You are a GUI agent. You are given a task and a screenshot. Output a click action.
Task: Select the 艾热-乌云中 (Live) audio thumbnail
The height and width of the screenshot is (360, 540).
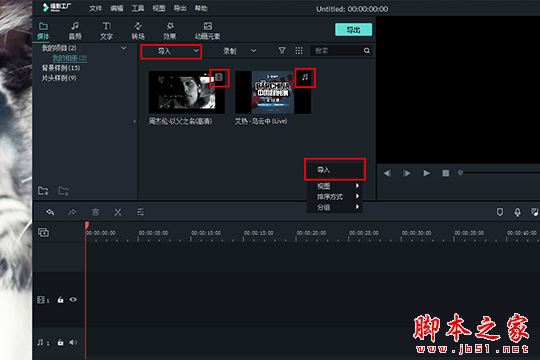[x=273, y=92]
